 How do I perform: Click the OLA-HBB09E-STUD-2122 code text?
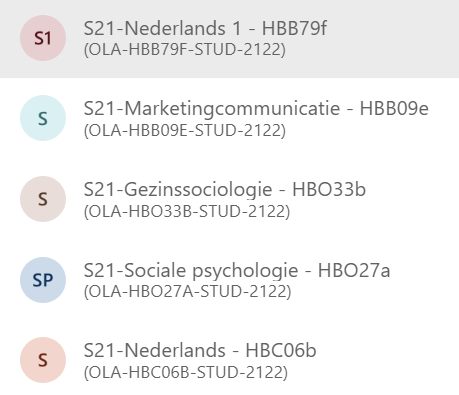[x=185, y=130]
